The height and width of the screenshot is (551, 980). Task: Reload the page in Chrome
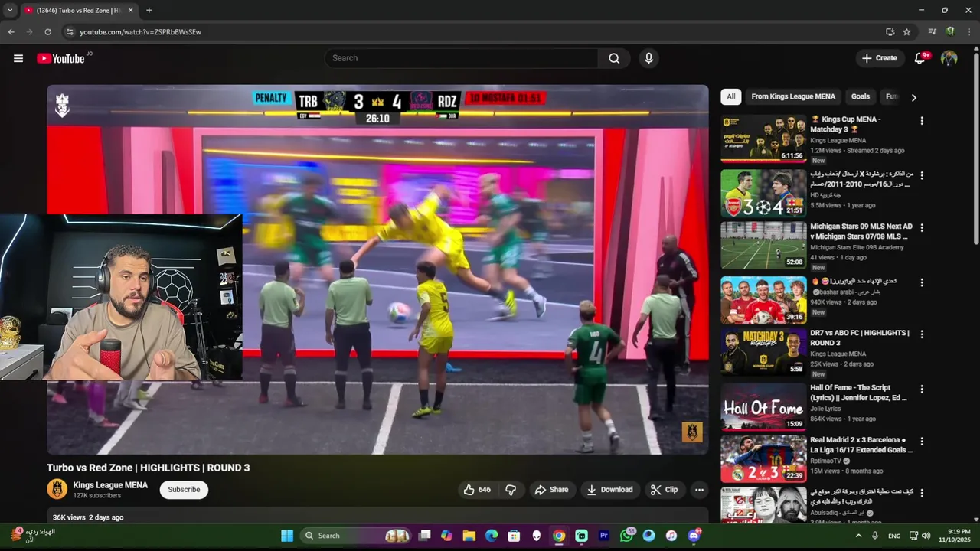[x=47, y=32]
